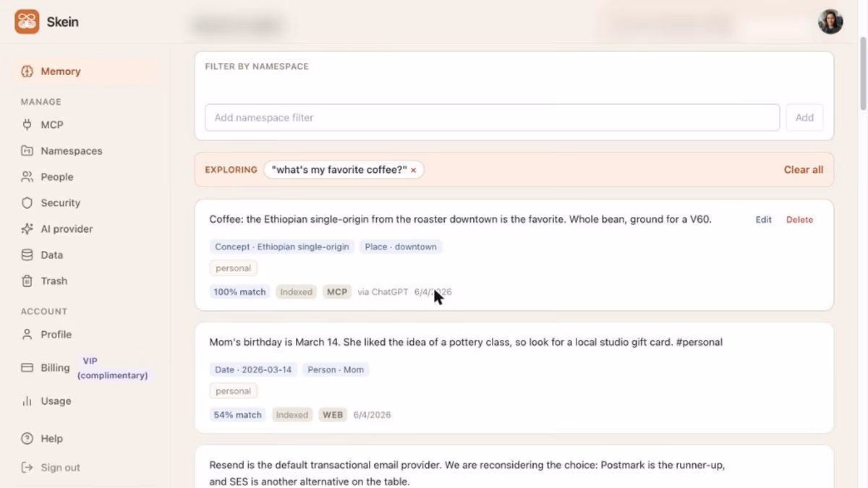Delete the Ethiopian coffee memory

[799, 220]
